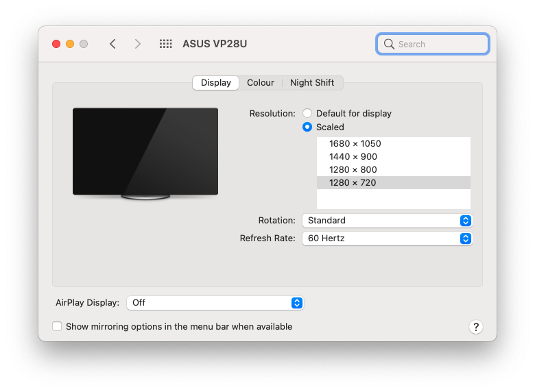Focus the Search input field
Viewport: 535px width, 392px height.
433,44
